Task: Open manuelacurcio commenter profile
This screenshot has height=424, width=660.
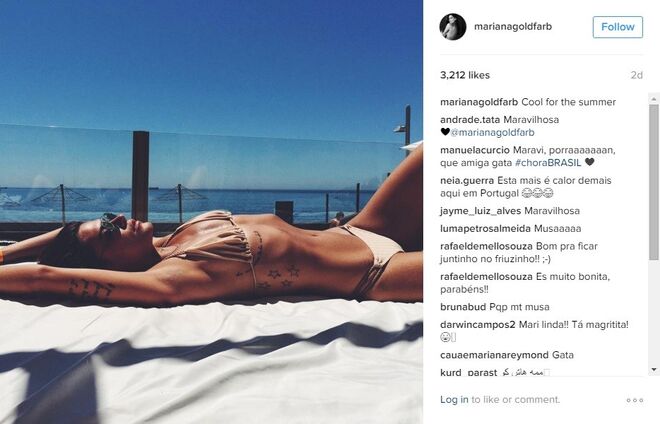Action: [x=475, y=150]
